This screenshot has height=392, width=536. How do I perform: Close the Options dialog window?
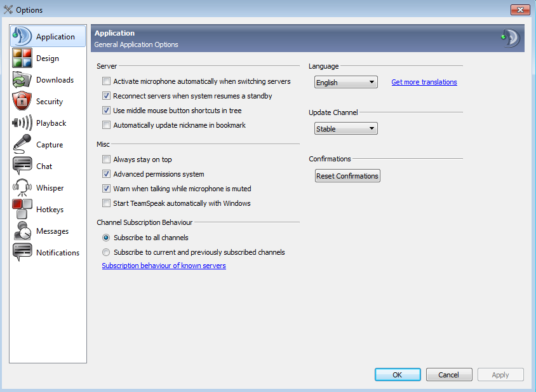click(x=520, y=10)
